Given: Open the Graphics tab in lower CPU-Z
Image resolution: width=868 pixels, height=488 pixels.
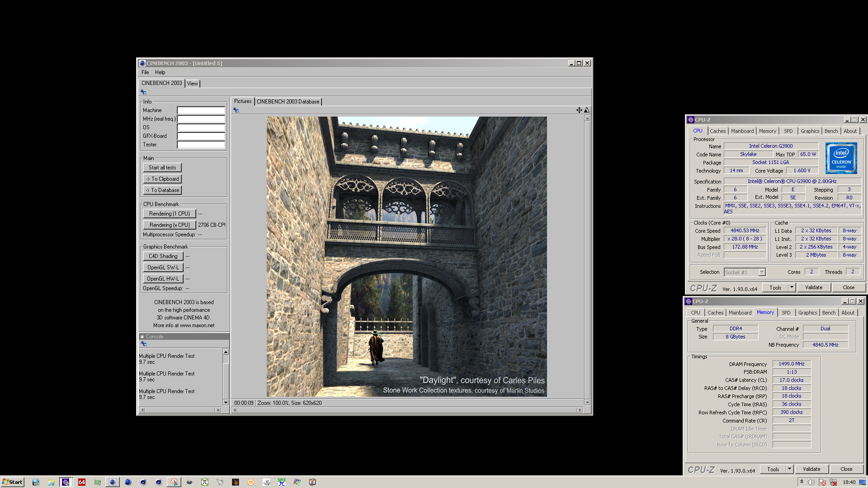Looking at the screenshot, I should coord(807,313).
